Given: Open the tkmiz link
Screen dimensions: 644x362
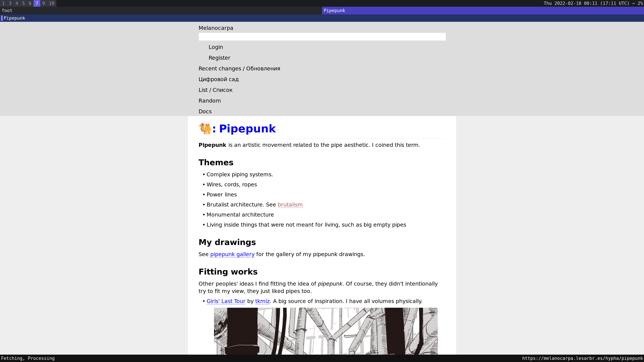Looking at the screenshot, I should tap(262, 301).
